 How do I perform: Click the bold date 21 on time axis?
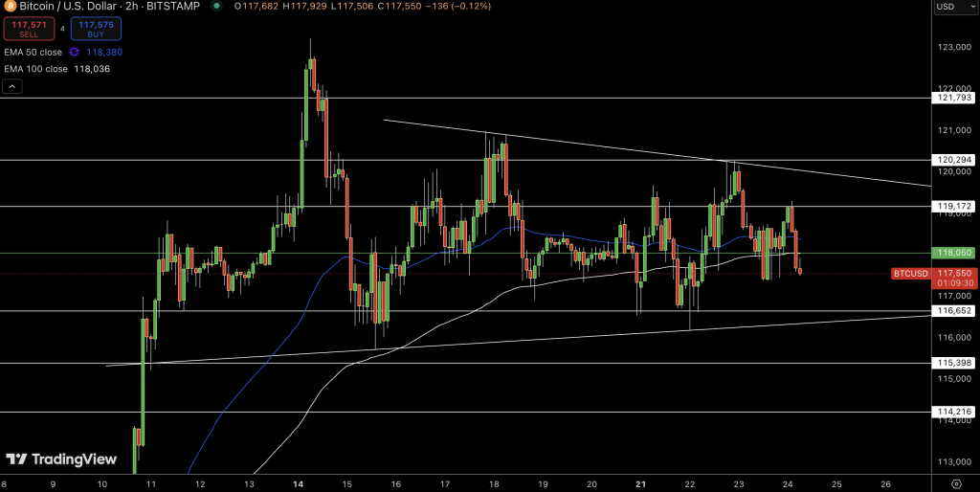[640, 484]
